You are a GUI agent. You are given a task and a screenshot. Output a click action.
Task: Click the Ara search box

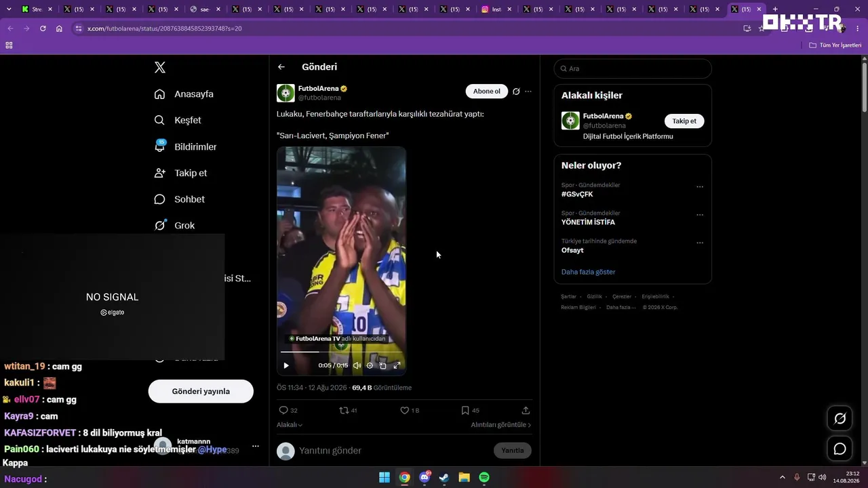point(633,68)
